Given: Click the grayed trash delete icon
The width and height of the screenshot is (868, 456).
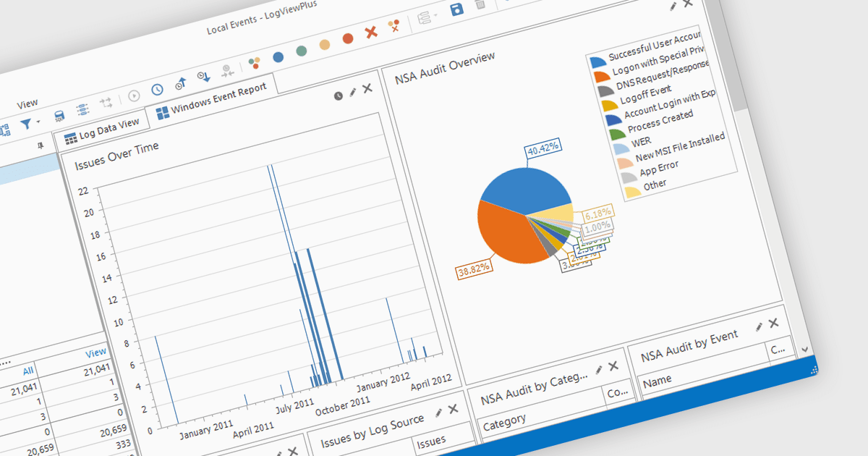Looking at the screenshot, I should pos(480,4).
